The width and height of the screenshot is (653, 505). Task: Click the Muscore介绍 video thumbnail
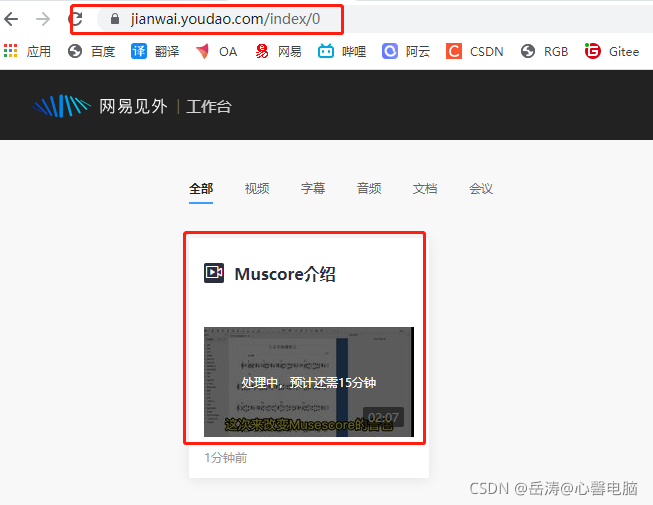point(309,382)
